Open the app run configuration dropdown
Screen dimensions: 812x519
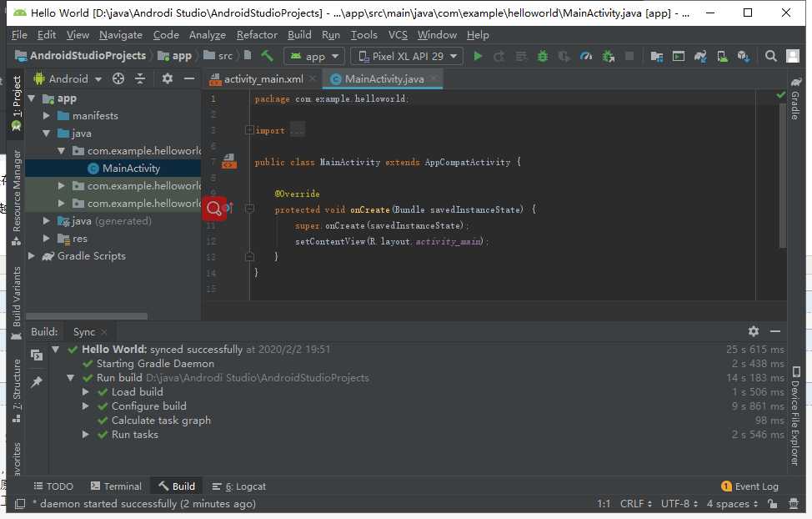click(314, 56)
